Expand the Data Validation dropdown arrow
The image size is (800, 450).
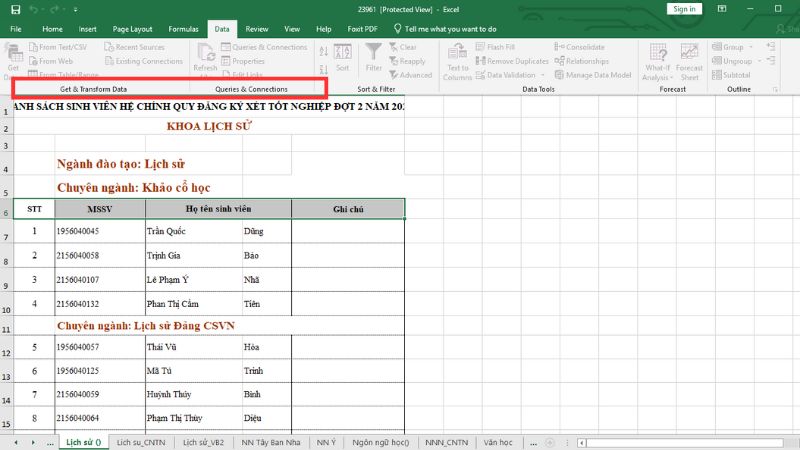pos(540,75)
